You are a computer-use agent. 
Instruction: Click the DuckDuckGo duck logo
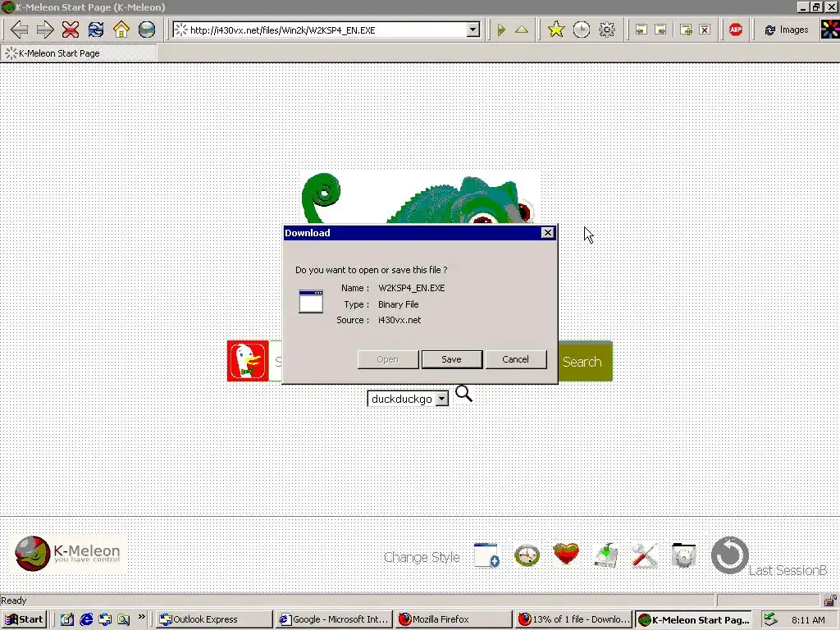(248, 361)
